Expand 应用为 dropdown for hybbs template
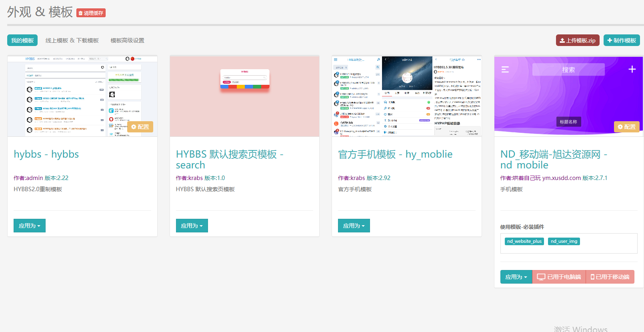The image size is (644, 332). (x=30, y=226)
